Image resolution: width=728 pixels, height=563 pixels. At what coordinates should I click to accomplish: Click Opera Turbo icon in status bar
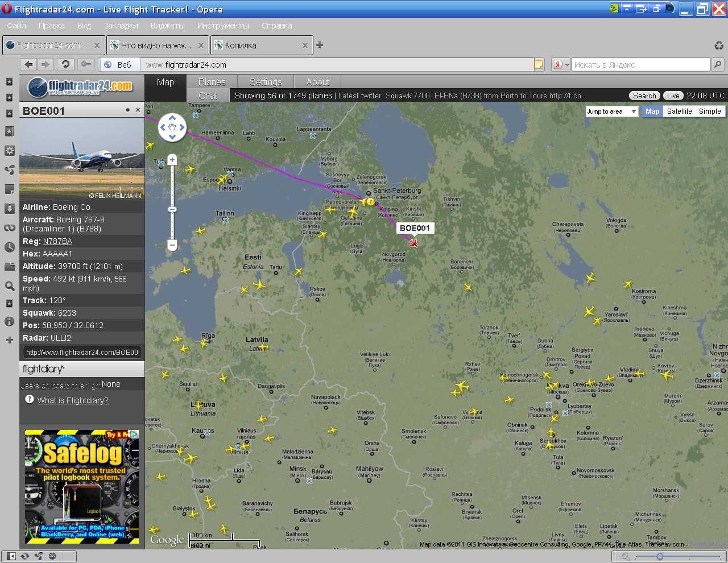52,556
